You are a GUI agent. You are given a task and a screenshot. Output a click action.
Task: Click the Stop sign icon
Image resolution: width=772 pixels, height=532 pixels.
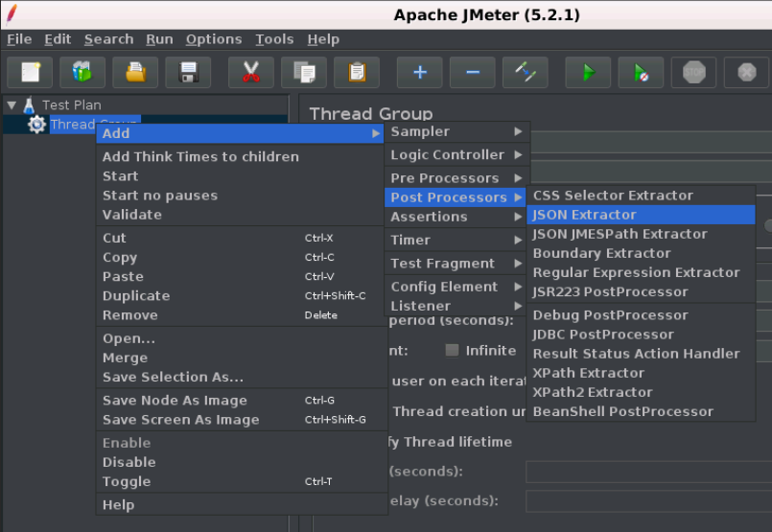(x=693, y=72)
